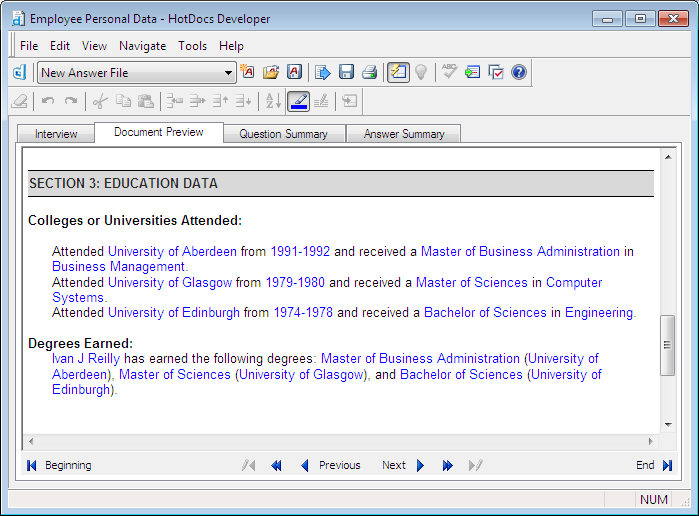
Task: Click the green-arrow document icon left of checkbox icon
Action: click(x=473, y=72)
